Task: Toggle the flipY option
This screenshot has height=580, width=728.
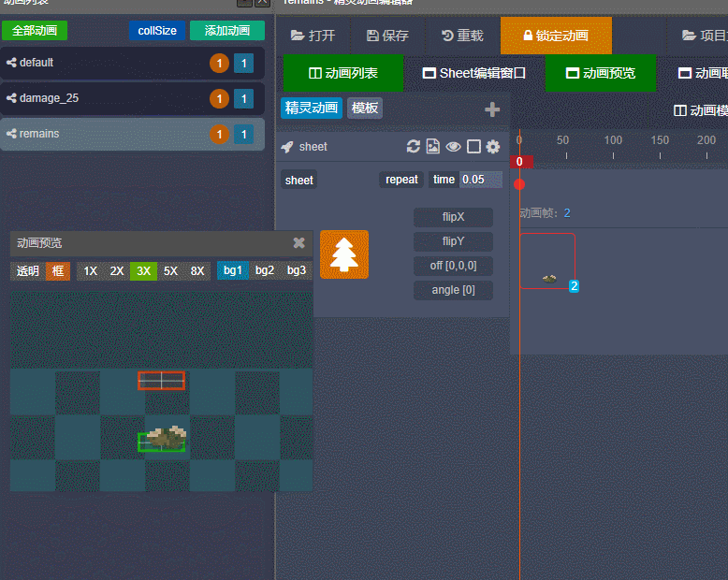Action: (453, 241)
